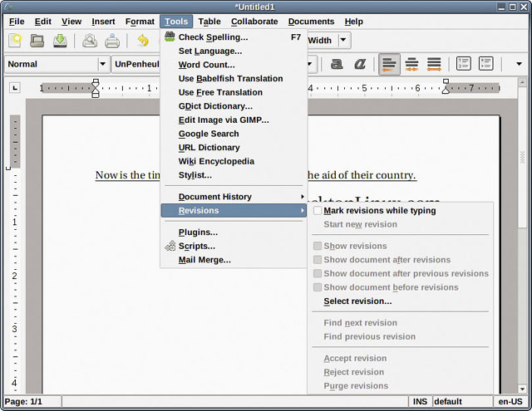Open the Collaborate menu
The image size is (532, 411).
pos(254,22)
